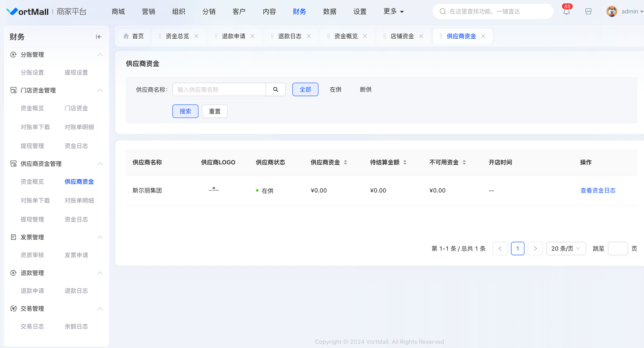The height and width of the screenshot is (348, 644).
Task: Open the 数据 top navigation menu
Action: point(329,11)
